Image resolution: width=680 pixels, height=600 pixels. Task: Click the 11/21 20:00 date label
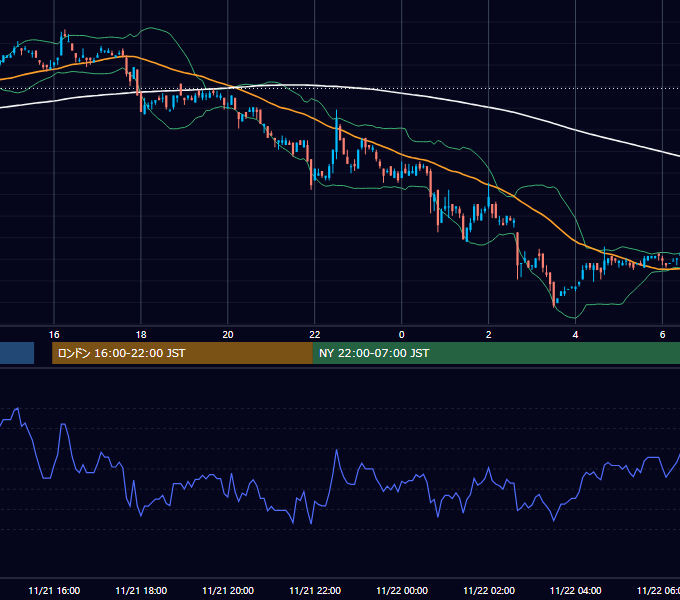coord(228,590)
